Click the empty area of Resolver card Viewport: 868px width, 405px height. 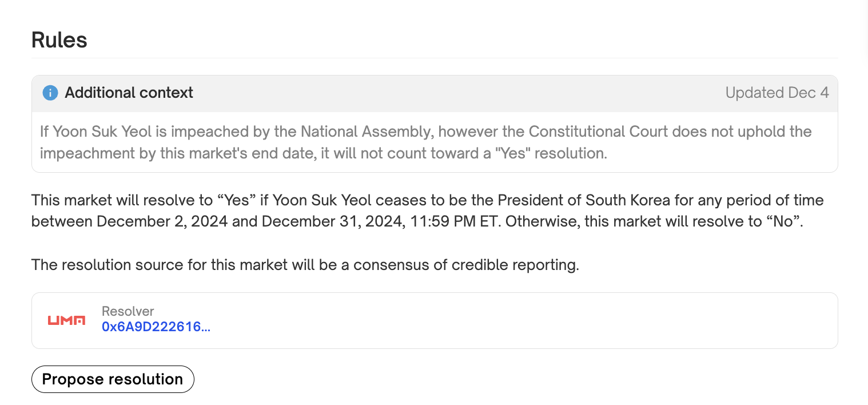click(x=515, y=320)
